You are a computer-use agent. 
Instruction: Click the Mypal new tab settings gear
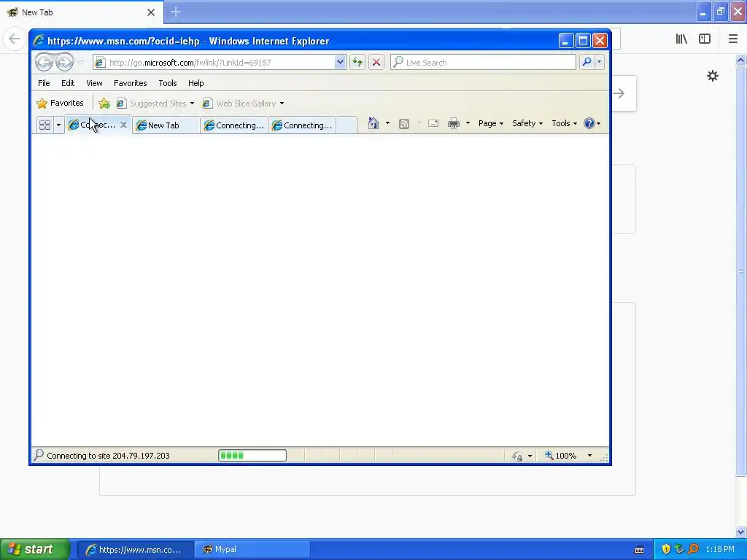[713, 76]
